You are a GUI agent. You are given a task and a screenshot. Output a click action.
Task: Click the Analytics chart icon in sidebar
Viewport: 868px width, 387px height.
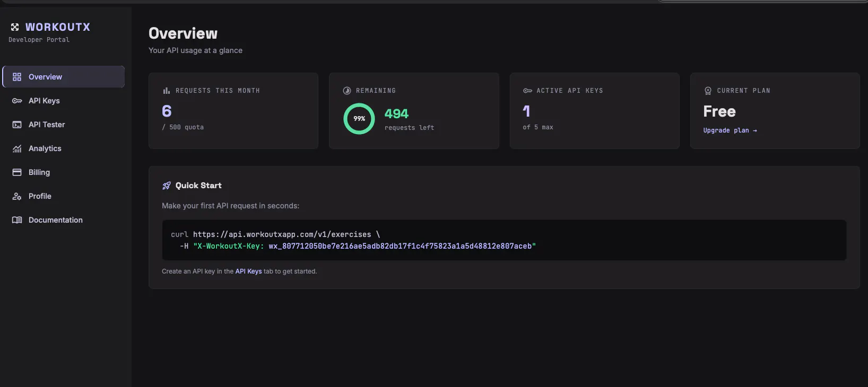[17, 148]
